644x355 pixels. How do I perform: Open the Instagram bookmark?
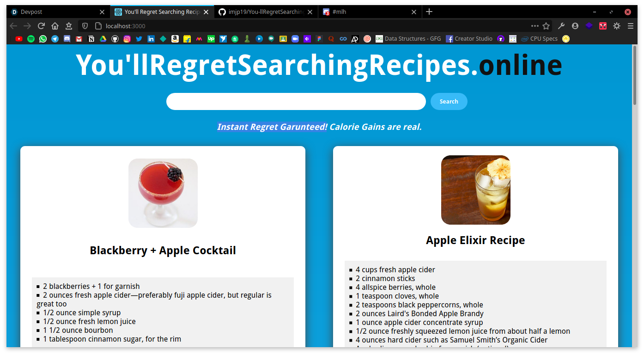(x=127, y=39)
